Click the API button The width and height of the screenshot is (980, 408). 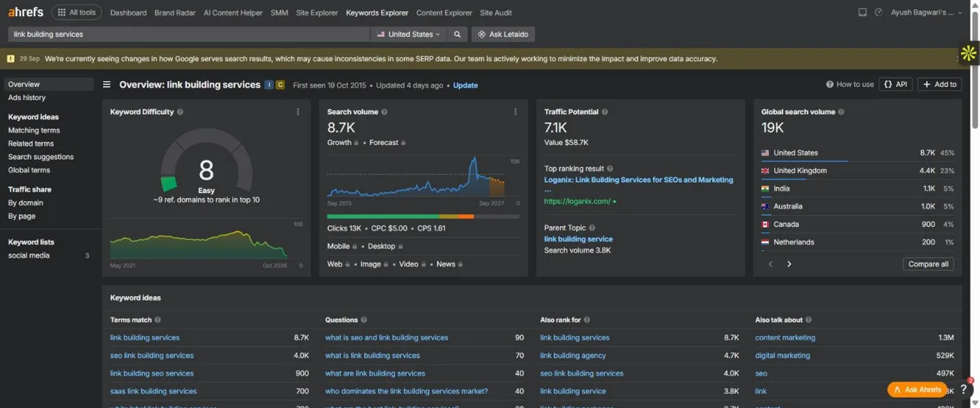[896, 85]
